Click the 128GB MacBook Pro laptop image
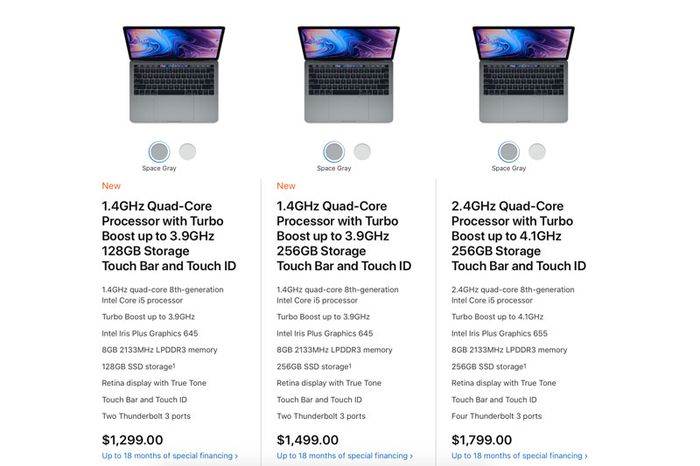The image size is (700, 466). pyautogui.click(x=174, y=75)
